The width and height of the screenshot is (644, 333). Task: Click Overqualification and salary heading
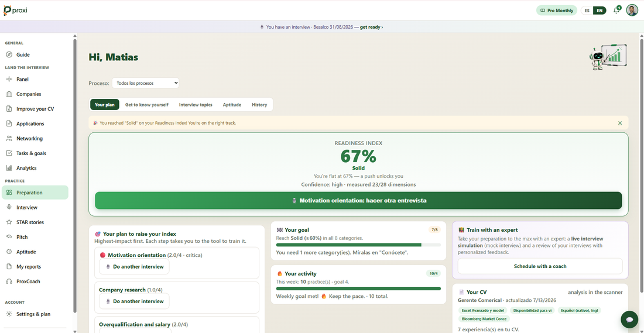pyautogui.click(x=134, y=324)
